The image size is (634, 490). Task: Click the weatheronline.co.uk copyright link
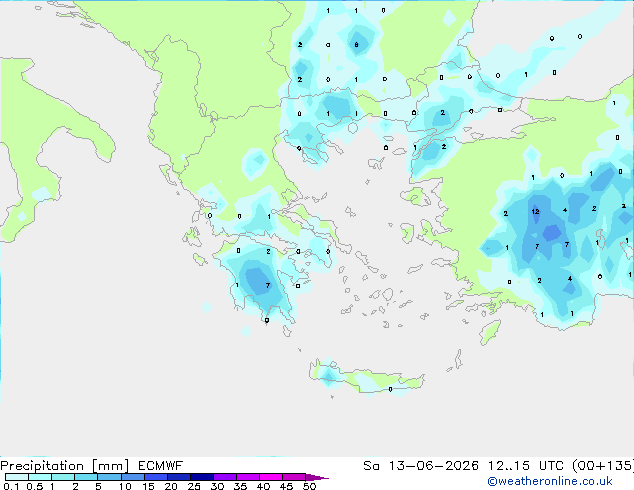coord(550,481)
